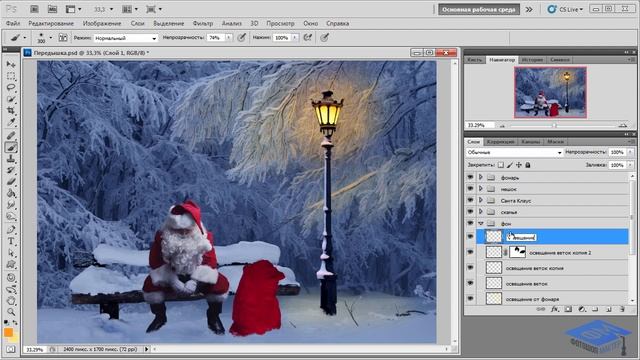Screen dimensions: 640x360
Task: Delete layer using trash icon
Action: (x=622, y=309)
